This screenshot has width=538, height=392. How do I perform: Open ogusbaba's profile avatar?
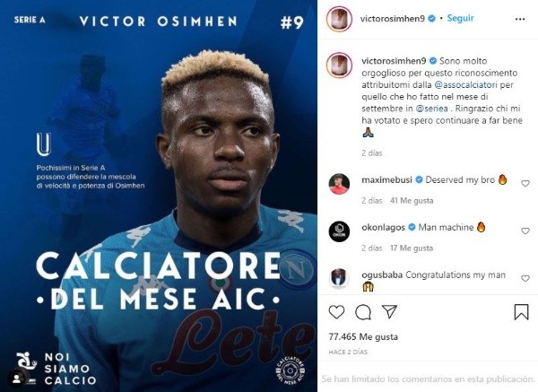click(339, 278)
